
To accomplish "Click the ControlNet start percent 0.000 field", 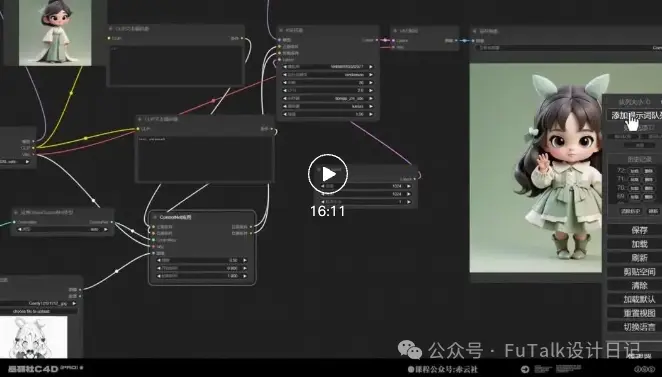I will [x=202, y=268].
